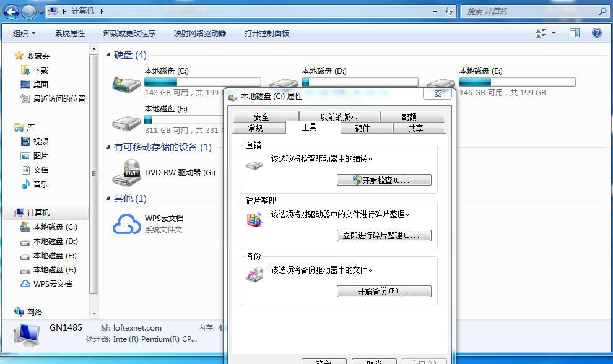Select the DVD RW 驱动器 (G:) icon
This screenshot has height=364, width=613.
click(x=128, y=171)
